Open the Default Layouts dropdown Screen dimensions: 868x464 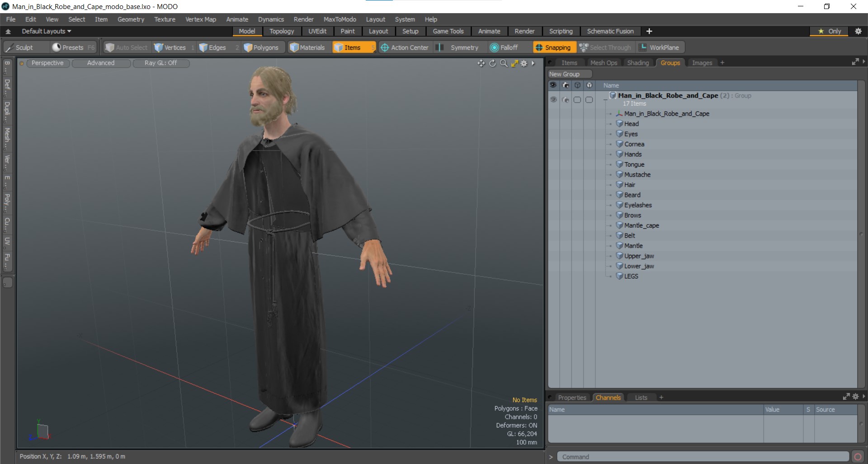pyautogui.click(x=47, y=31)
